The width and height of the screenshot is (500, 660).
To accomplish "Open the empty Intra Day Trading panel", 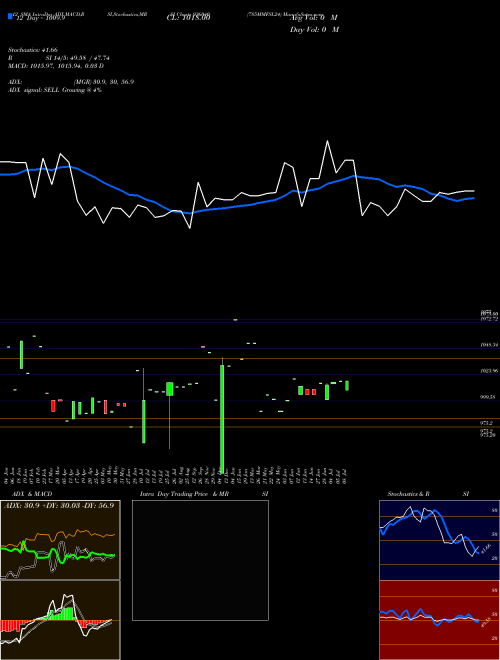I will (200, 560).
